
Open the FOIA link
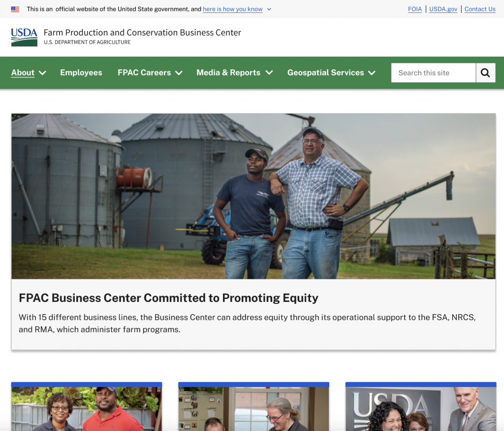[x=414, y=9]
